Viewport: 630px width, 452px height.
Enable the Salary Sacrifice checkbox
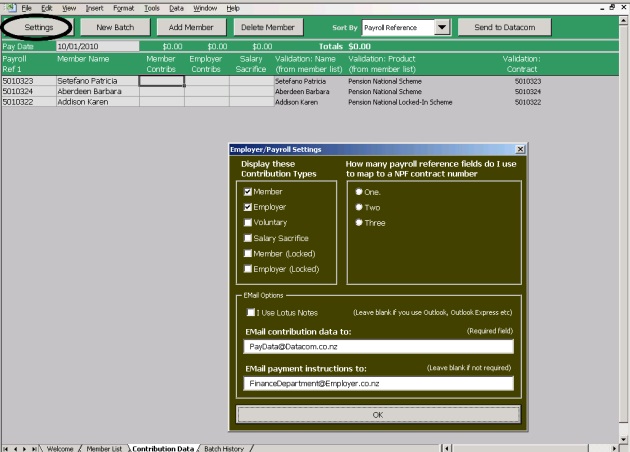coord(247,238)
